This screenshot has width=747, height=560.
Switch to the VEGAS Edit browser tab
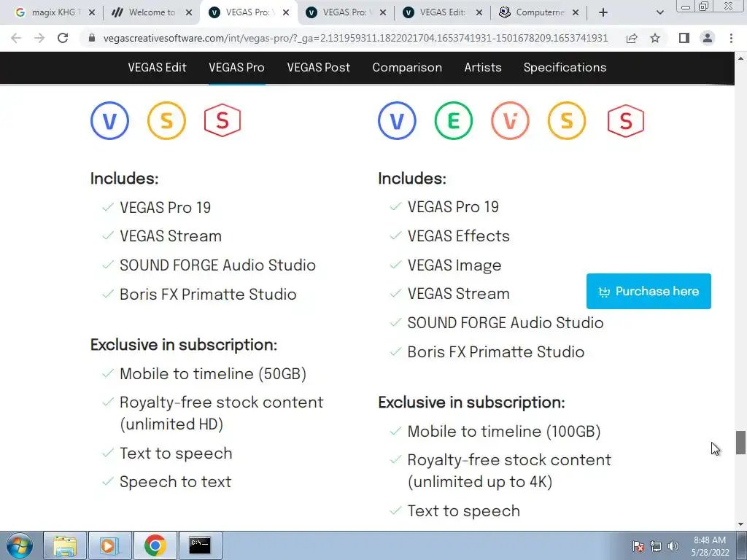pyautogui.click(x=442, y=12)
